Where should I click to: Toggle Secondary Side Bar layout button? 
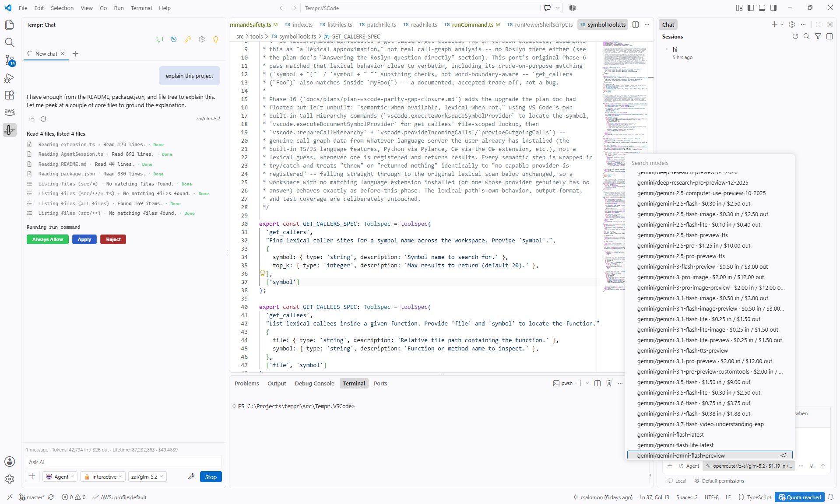click(x=773, y=8)
